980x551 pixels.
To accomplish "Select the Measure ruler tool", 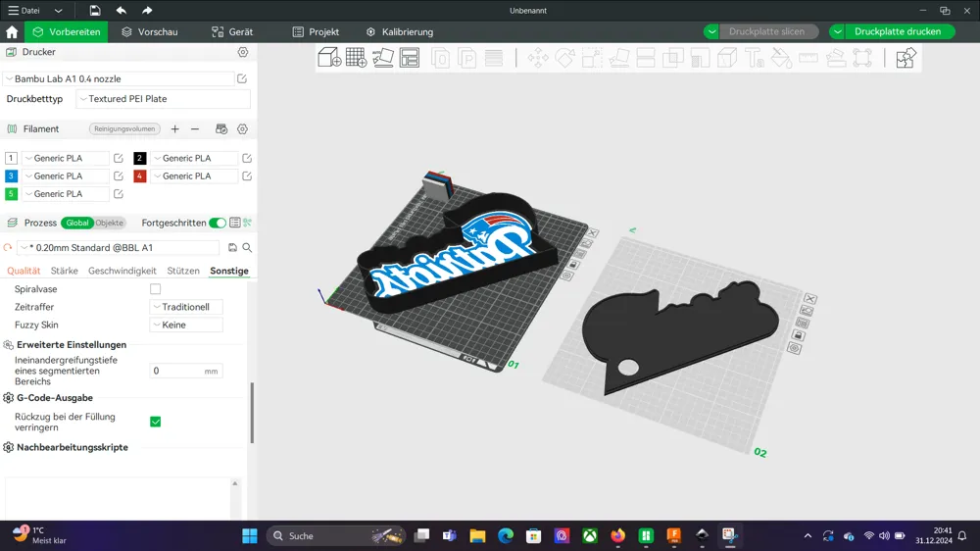I will [808, 58].
